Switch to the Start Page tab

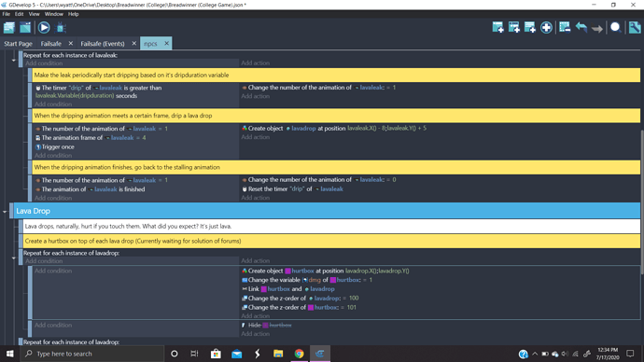(18, 44)
